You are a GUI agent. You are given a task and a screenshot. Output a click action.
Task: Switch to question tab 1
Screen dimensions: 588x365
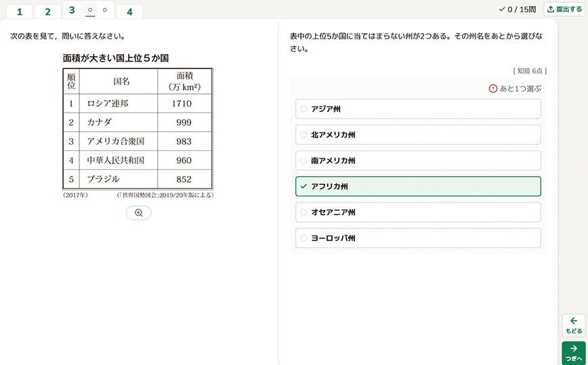pos(19,12)
